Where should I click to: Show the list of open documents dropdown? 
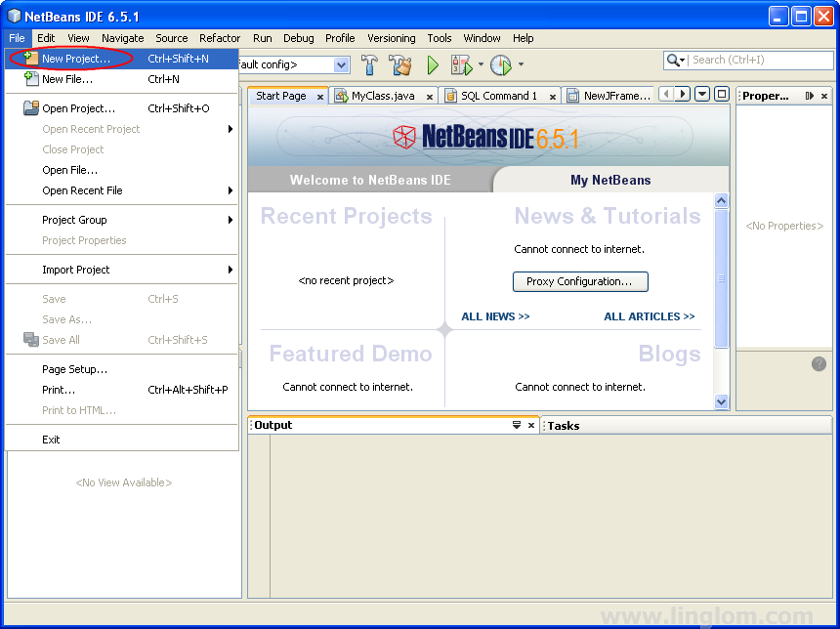(701, 95)
